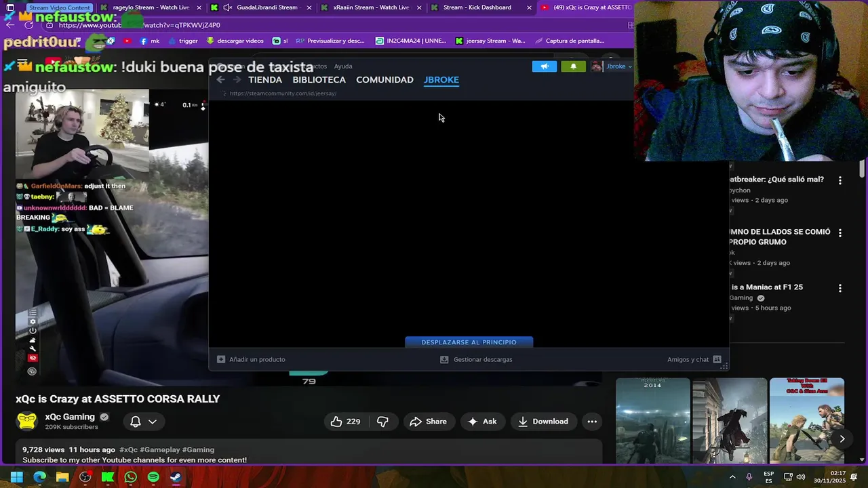
Task: Switch to rageylo Stream browser tab
Action: click(x=151, y=7)
